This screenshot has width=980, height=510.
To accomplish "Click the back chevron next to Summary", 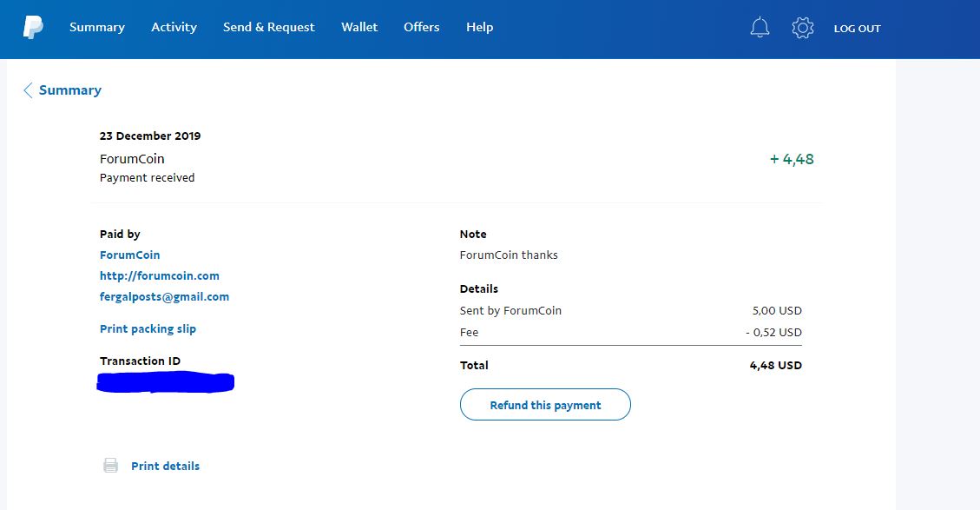I will [28, 90].
